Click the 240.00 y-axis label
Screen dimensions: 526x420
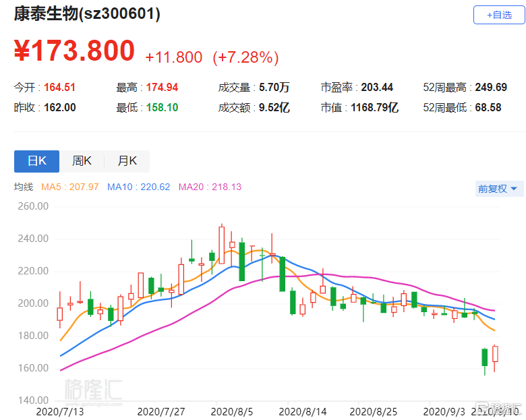(x=33, y=239)
